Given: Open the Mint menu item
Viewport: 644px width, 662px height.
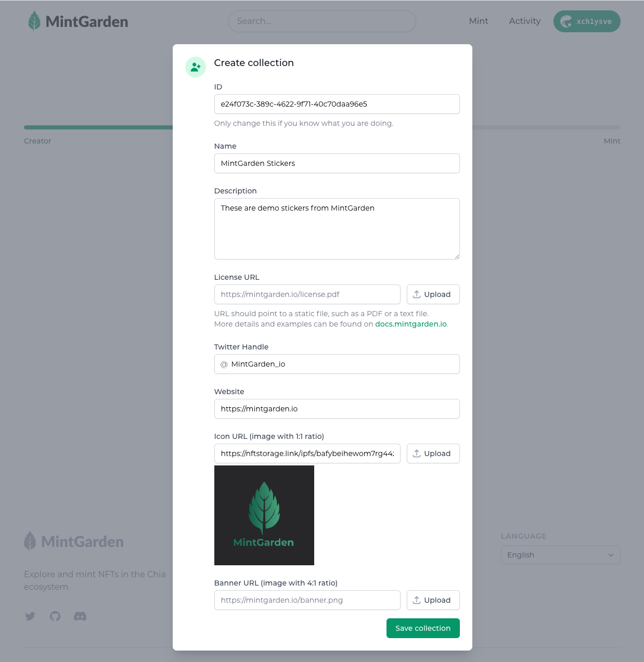Looking at the screenshot, I should (479, 21).
